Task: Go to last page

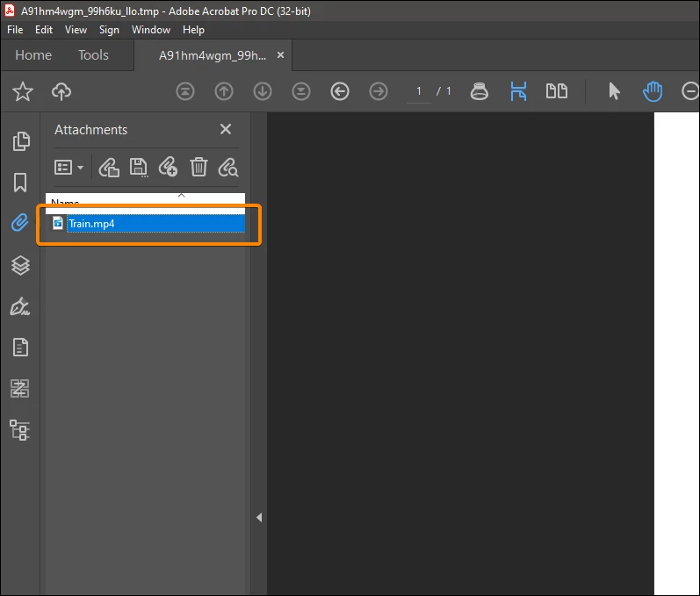Action: 301,91
